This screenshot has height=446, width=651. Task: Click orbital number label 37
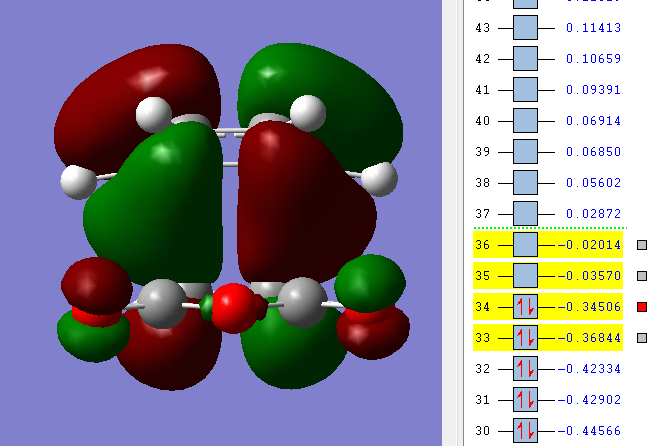click(x=482, y=214)
